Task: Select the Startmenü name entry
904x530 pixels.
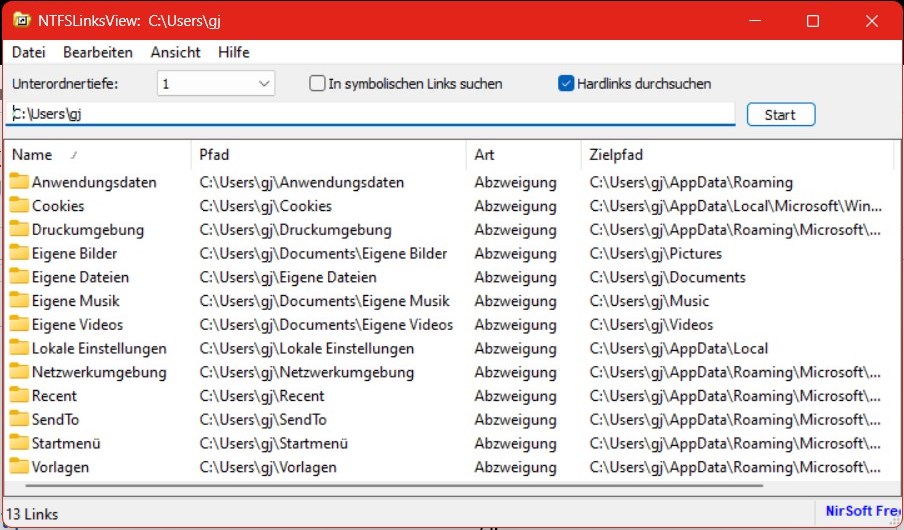Action: 66,443
